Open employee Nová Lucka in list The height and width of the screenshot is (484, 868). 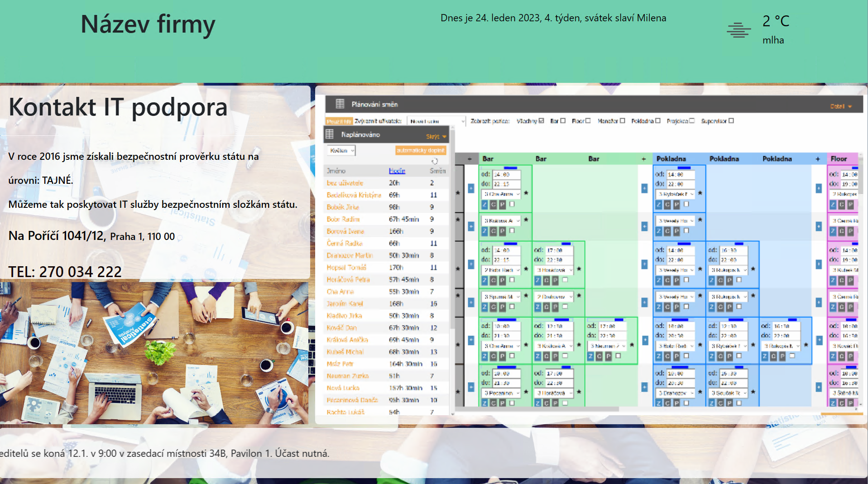pos(343,388)
